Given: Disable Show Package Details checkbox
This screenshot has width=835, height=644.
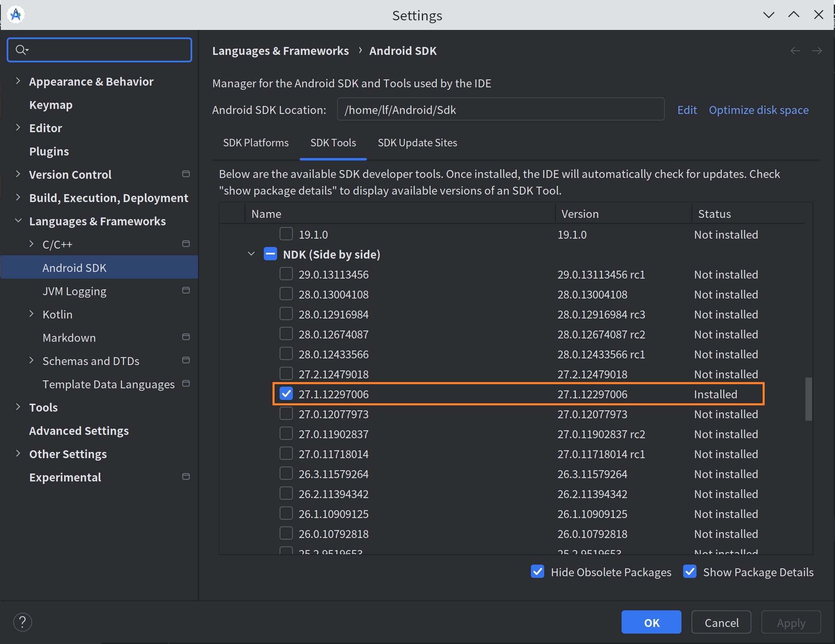Looking at the screenshot, I should point(690,572).
